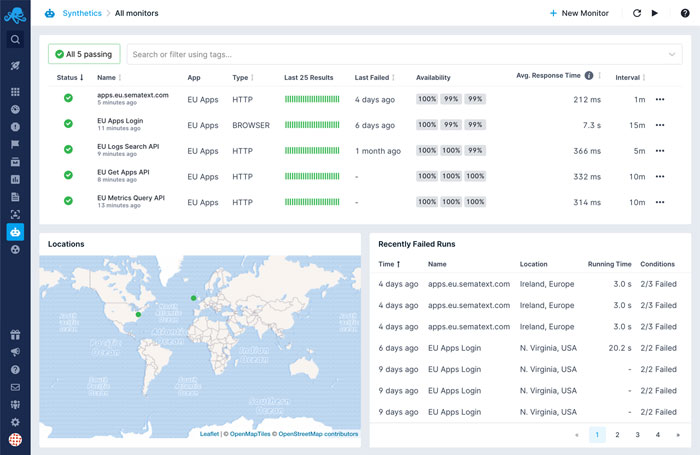This screenshot has height=455, width=700.
Task: Open actions menu for EU Metrics Query API
Action: pyautogui.click(x=659, y=202)
